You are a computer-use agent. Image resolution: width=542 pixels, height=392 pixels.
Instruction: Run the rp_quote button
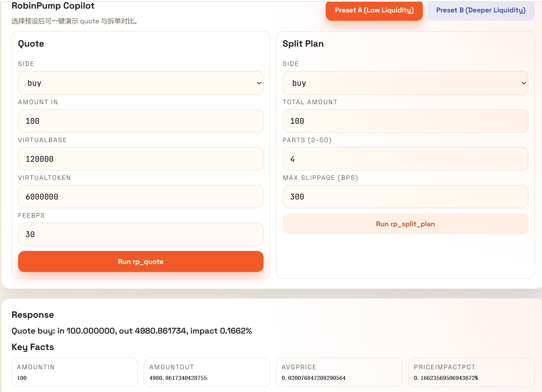pos(141,262)
